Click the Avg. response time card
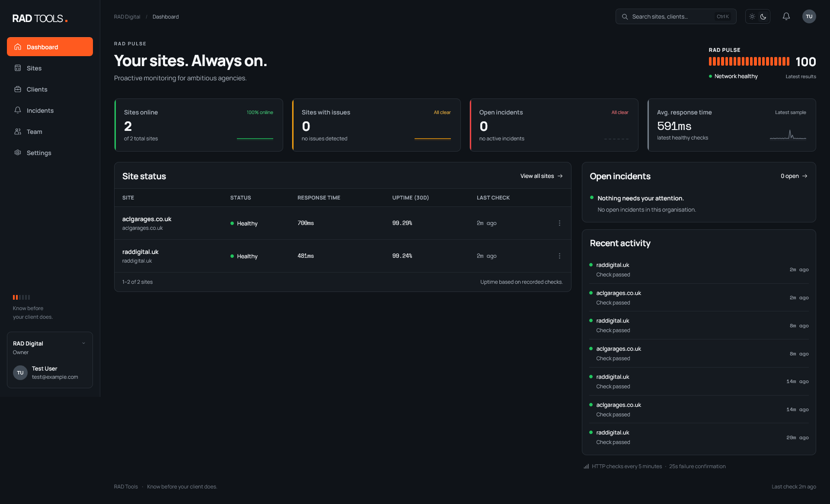The width and height of the screenshot is (830, 504). (x=731, y=125)
